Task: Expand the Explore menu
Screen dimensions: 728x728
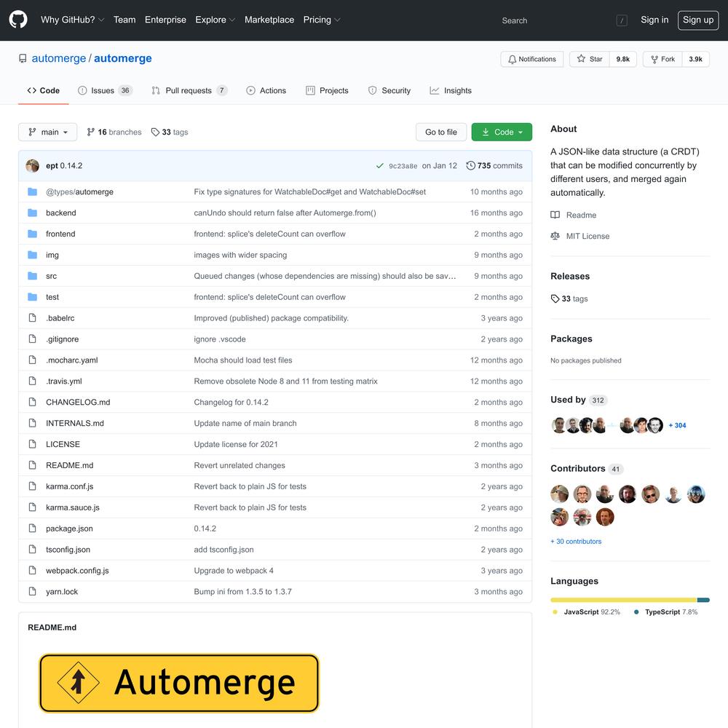Action: click(x=215, y=20)
